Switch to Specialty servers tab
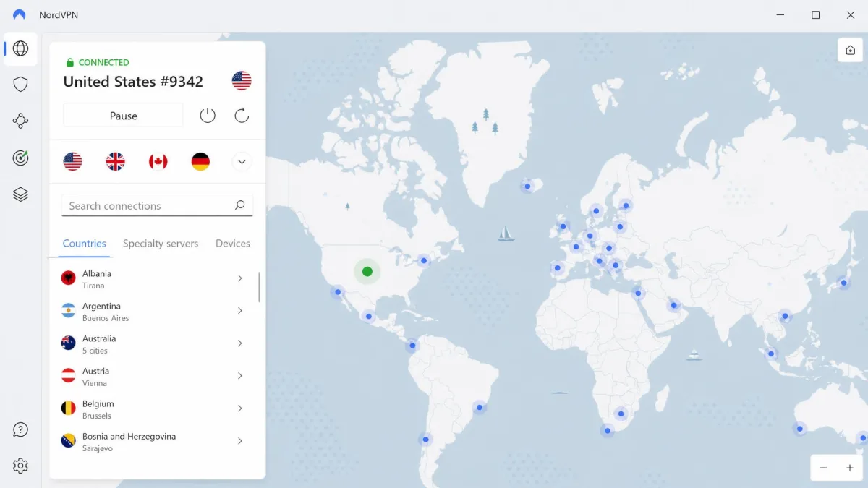This screenshot has height=488, width=868. coord(161,244)
